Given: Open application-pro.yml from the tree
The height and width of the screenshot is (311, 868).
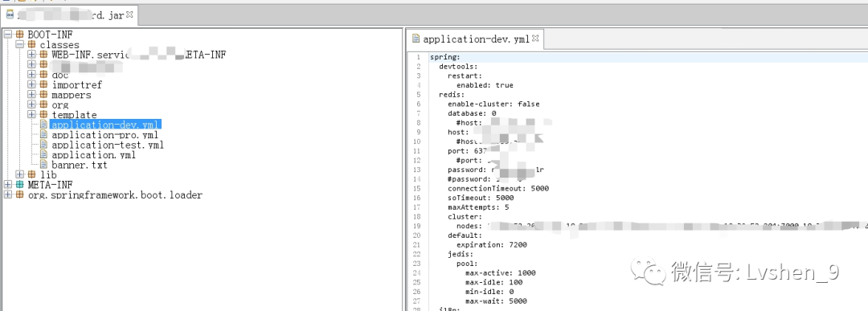Looking at the screenshot, I should click(x=104, y=134).
